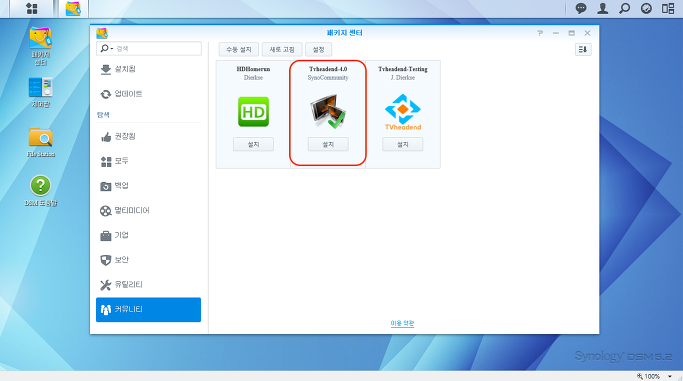This screenshot has width=683, height=381.
Task: Open the DSM main menu icon
Action: [32, 8]
